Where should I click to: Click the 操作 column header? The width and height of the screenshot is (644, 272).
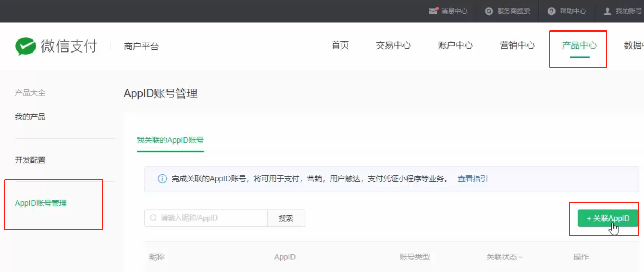(x=581, y=257)
